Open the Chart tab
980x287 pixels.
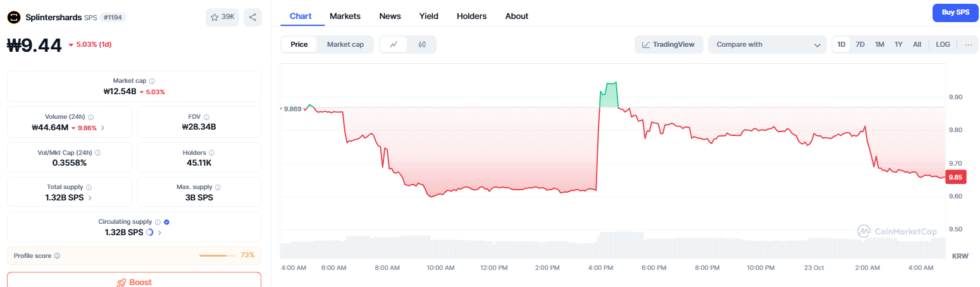pos(301,16)
